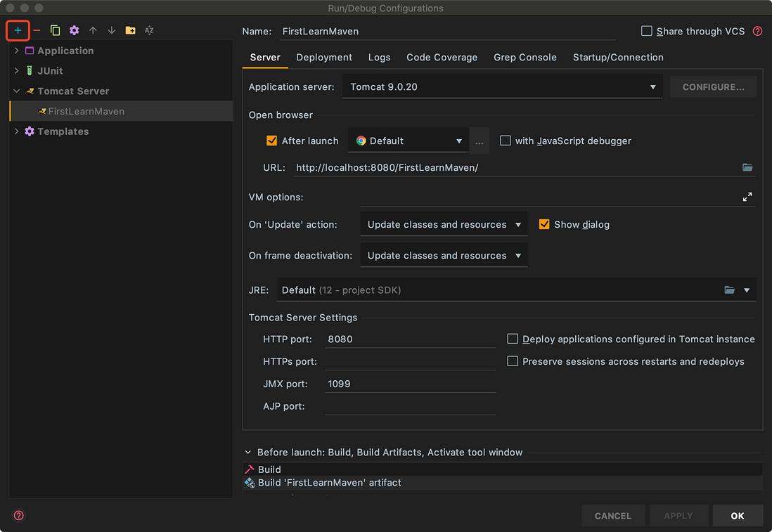
Task: Switch to the Startup/Connection tab
Action: pos(618,58)
